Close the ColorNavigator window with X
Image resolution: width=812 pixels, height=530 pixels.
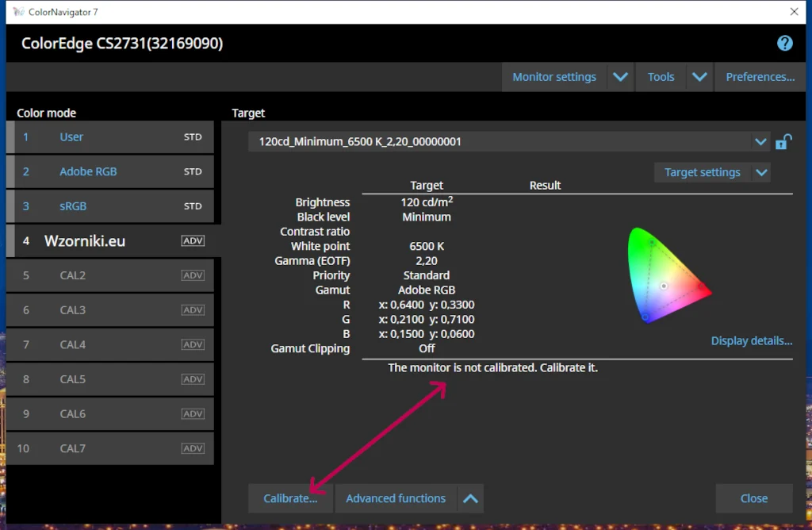[794, 12]
